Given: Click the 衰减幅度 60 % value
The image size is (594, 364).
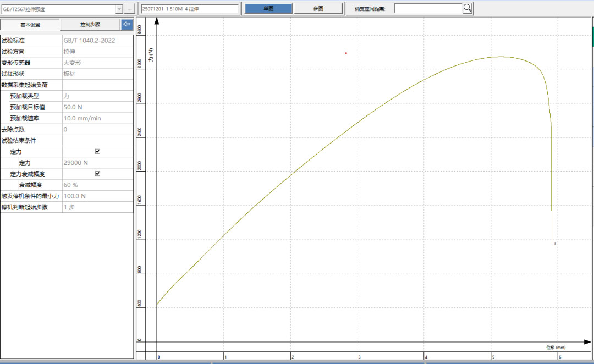Looking at the screenshot, I should 97,185.
